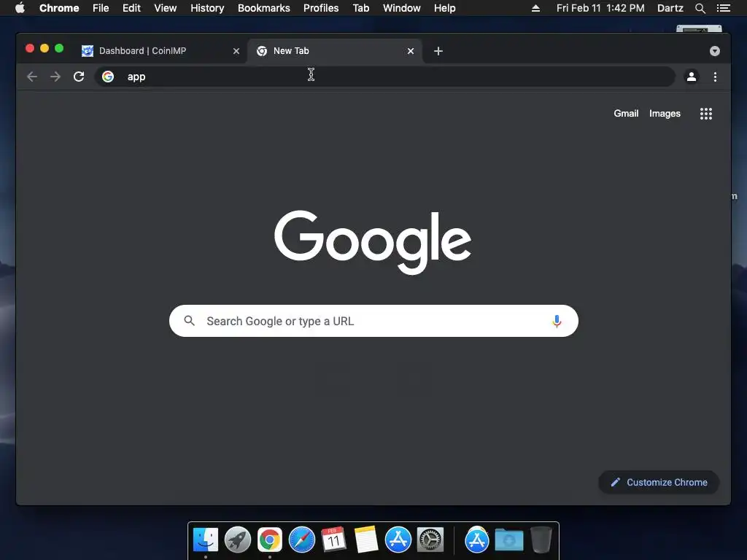747x560 pixels.
Task: Open the Trash in the Dock
Action: (541, 540)
